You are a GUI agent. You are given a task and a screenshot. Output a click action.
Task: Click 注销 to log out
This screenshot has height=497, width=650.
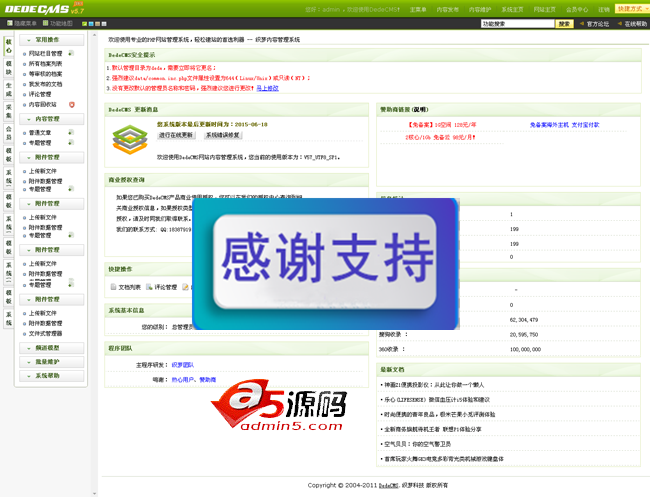[x=604, y=9]
